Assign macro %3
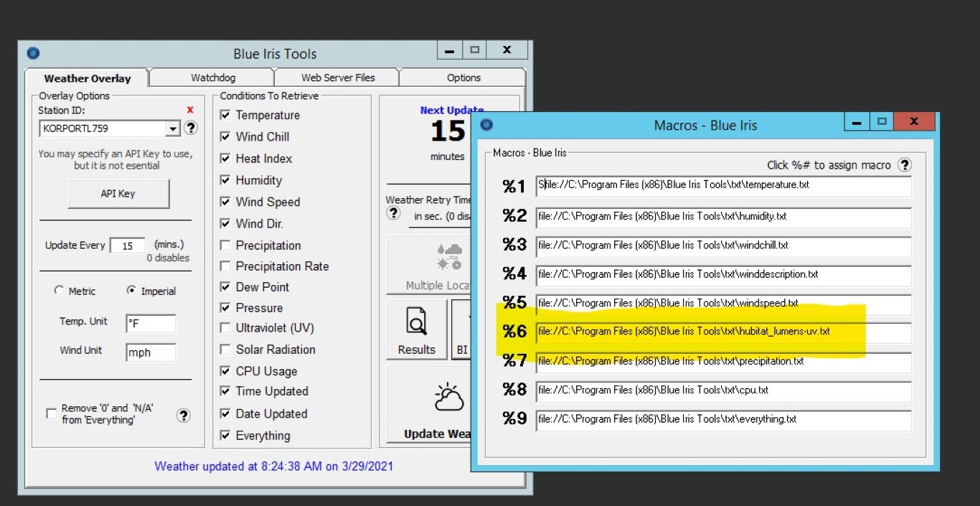This screenshot has width=980, height=506. click(x=514, y=245)
